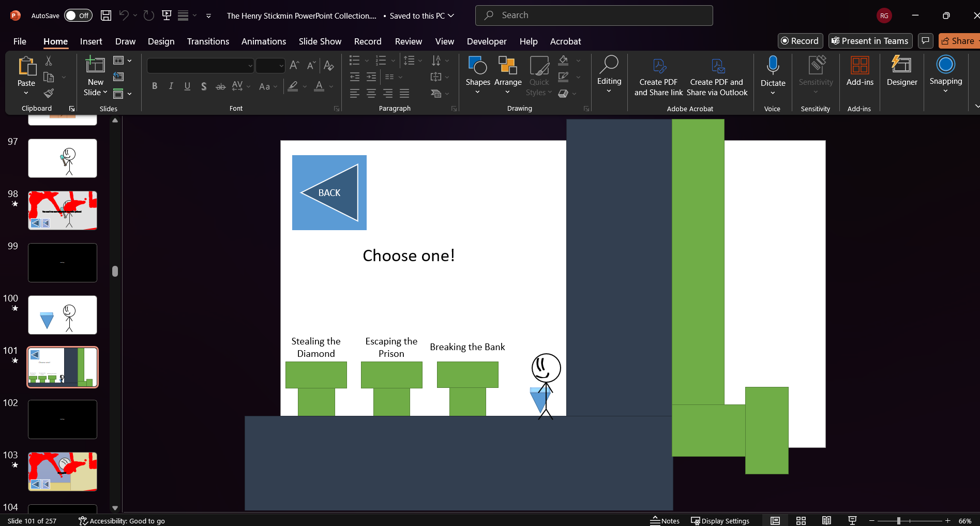Viewport: 980px width, 526px height.
Task: Click Accessibility: Good to go
Action: pos(122,520)
